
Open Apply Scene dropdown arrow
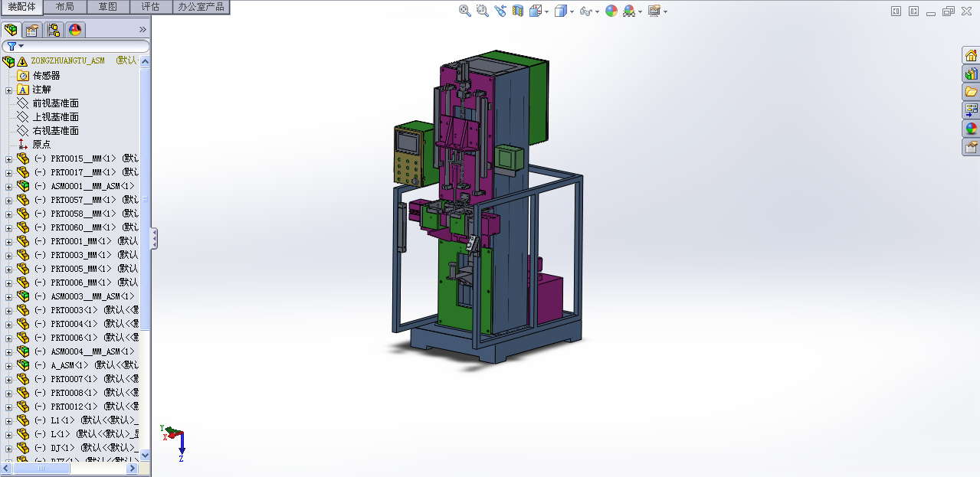641,11
